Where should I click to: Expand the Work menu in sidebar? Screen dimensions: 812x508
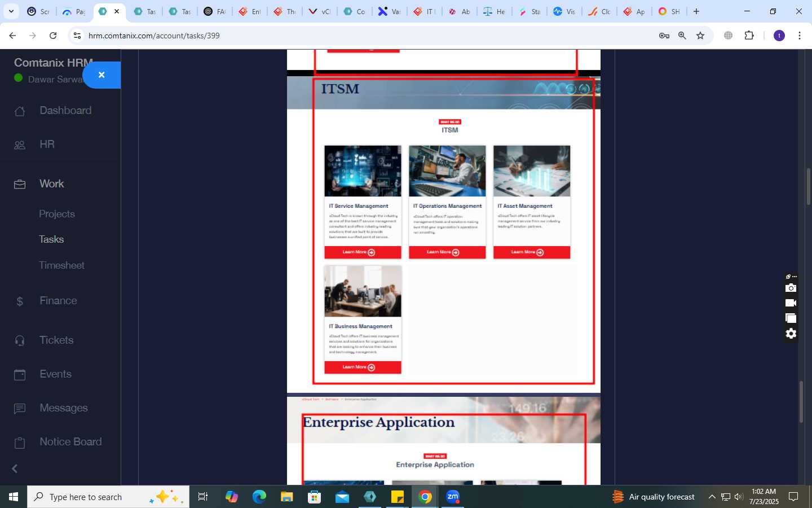(x=51, y=184)
